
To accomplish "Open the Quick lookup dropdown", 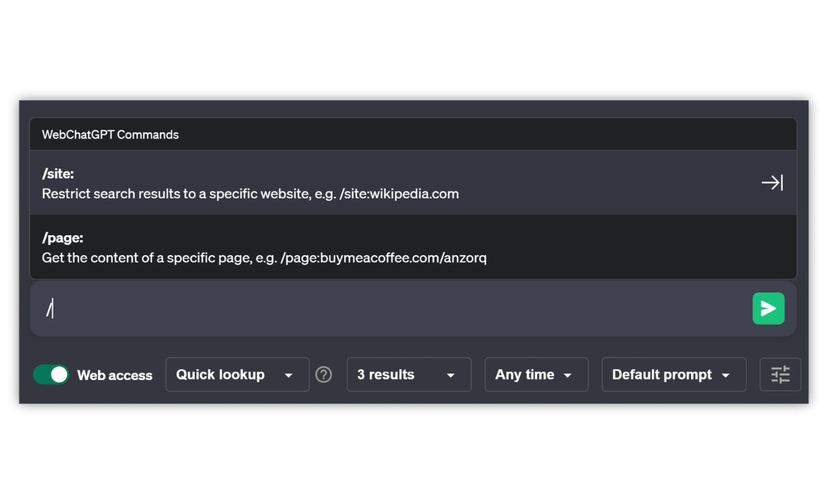I will pos(237,375).
